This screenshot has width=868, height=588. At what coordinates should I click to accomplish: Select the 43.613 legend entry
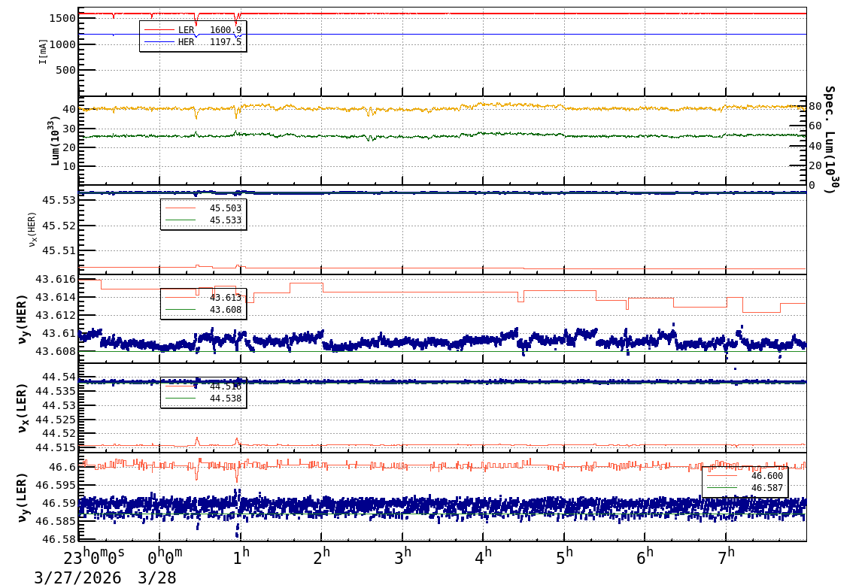[224, 298]
